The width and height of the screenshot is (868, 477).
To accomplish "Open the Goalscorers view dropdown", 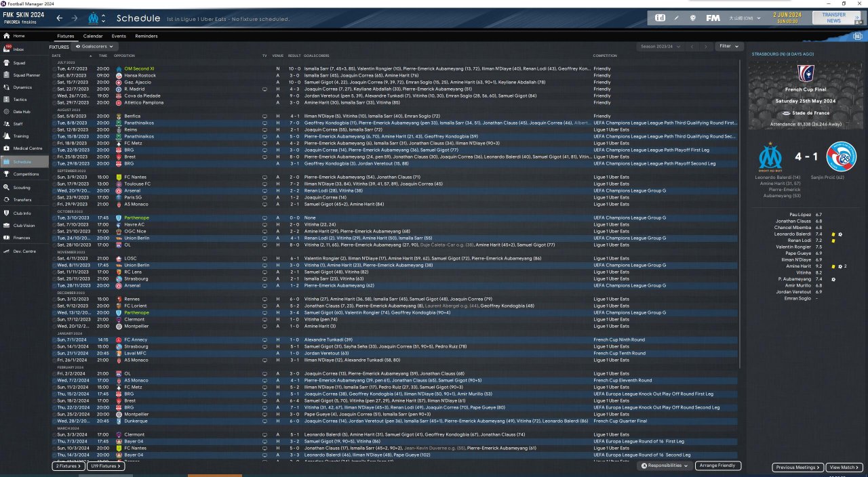I will pyautogui.click(x=95, y=47).
